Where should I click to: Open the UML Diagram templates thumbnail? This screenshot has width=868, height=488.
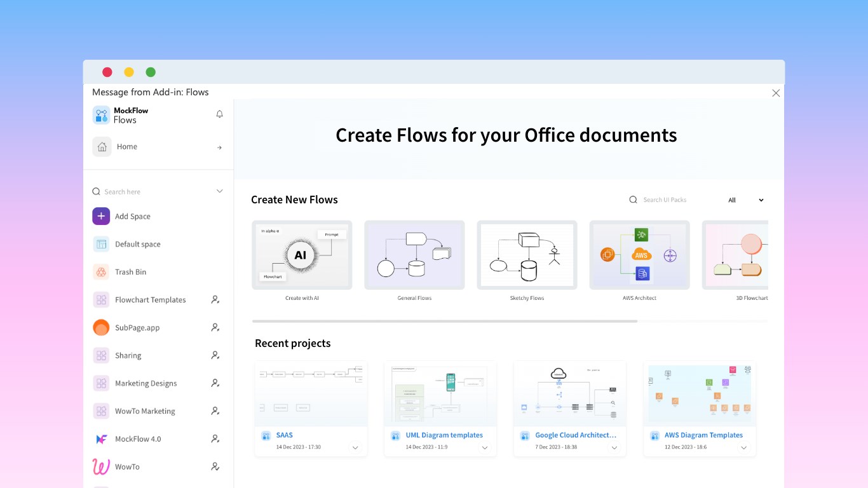tap(440, 394)
